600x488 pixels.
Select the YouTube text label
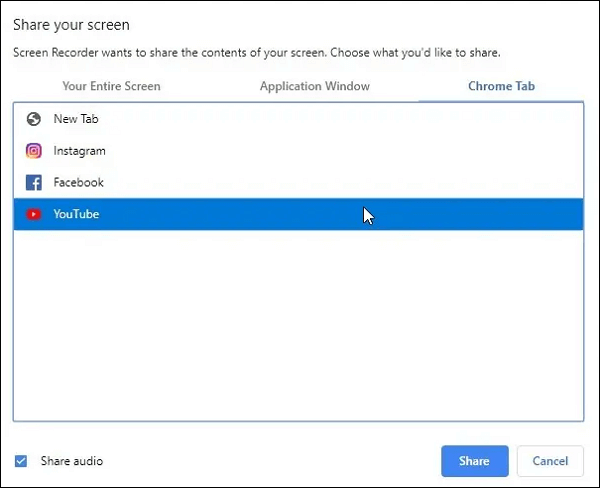tap(76, 214)
